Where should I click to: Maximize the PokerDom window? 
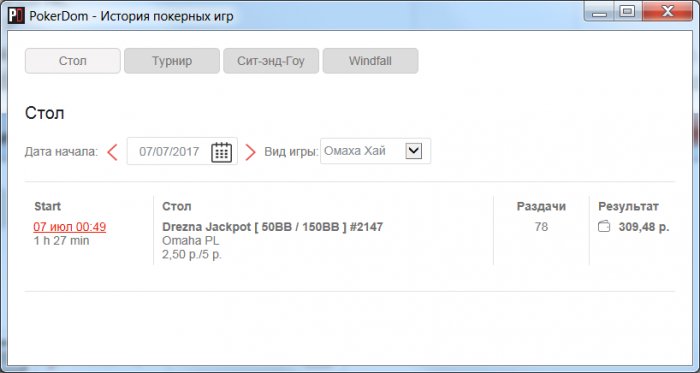tap(628, 12)
